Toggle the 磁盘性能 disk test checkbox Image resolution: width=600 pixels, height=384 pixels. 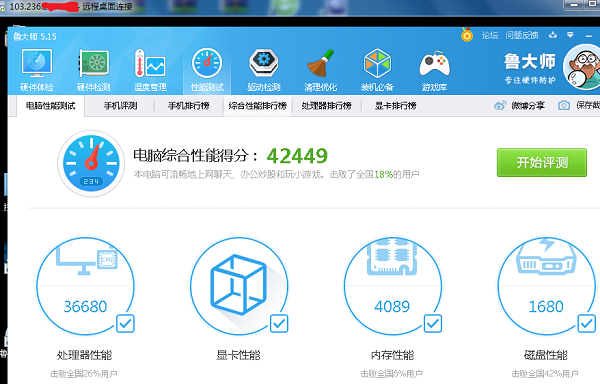click(587, 324)
